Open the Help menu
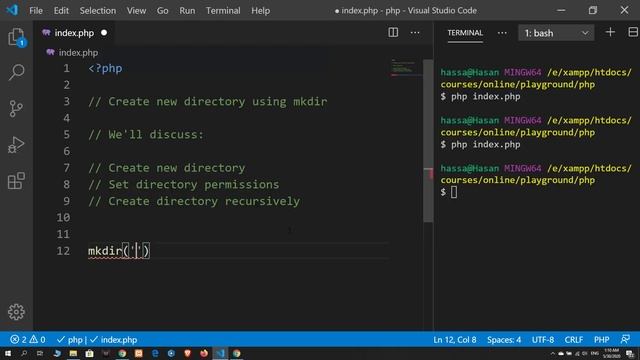 (260, 11)
